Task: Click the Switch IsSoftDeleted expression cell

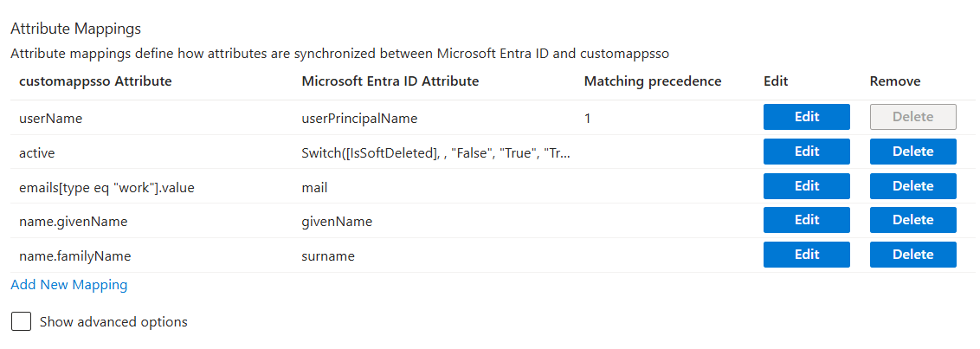Action: pyautogui.click(x=435, y=152)
